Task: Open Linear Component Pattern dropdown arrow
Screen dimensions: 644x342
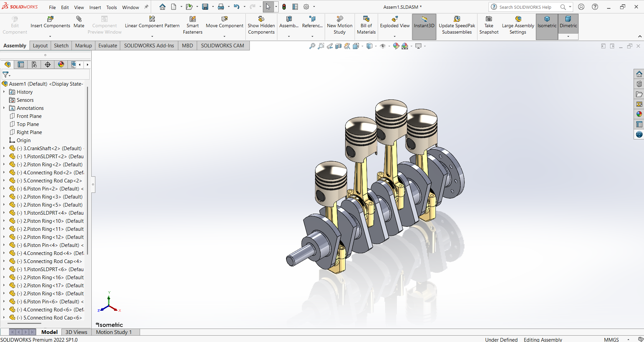Action: [152, 36]
